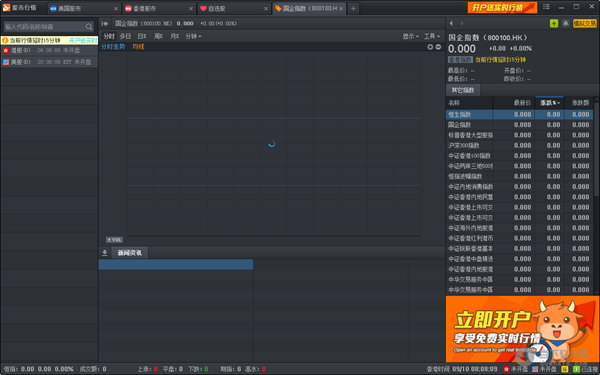Click the download arrow icon beside 新闻资讯

click(104, 253)
